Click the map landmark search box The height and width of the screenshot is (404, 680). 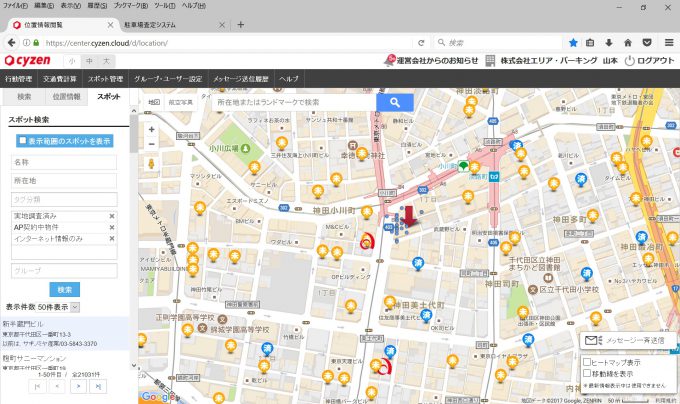pos(294,102)
